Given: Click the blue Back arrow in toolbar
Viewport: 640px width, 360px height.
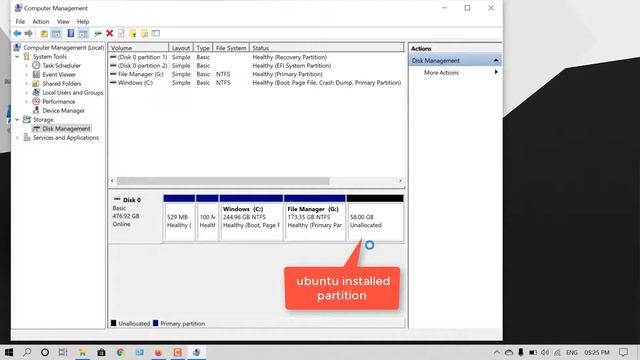Looking at the screenshot, I should click(17, 33).
